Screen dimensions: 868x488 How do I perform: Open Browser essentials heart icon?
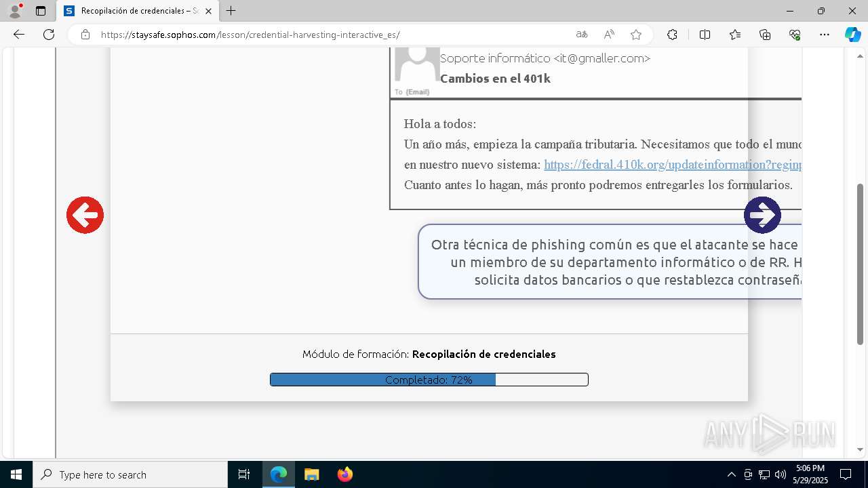(x=795, y=35)
